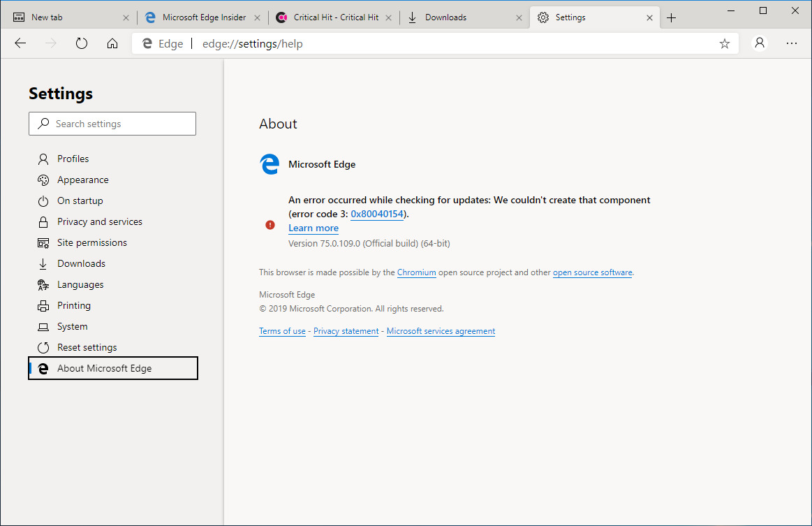The width and height of the screenshot is (812, 526).
Task: Close the Critical Hit tab
Action: pos(389,17)
